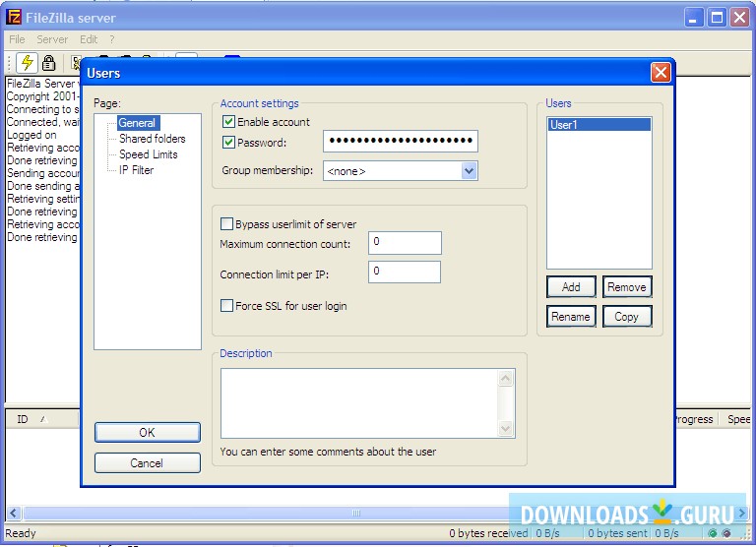Click the Maximum connection count field
The height and width of the screenshot is (547, 756).
pos(405,242)
